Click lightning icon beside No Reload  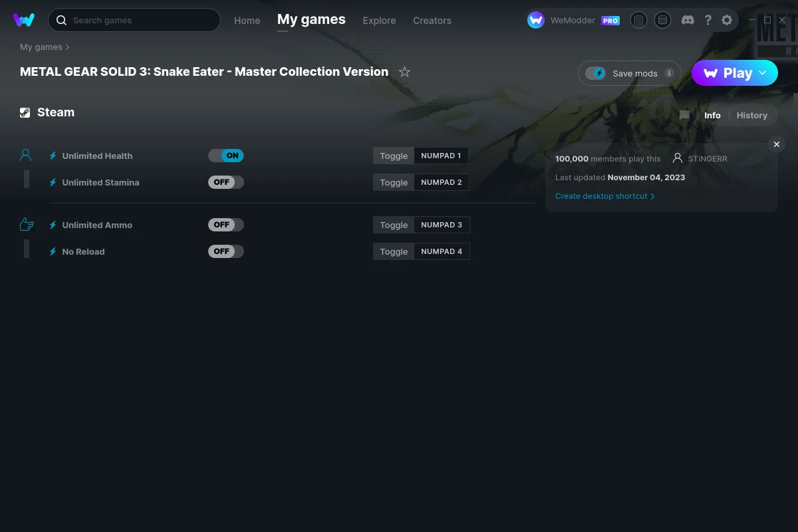53,251
